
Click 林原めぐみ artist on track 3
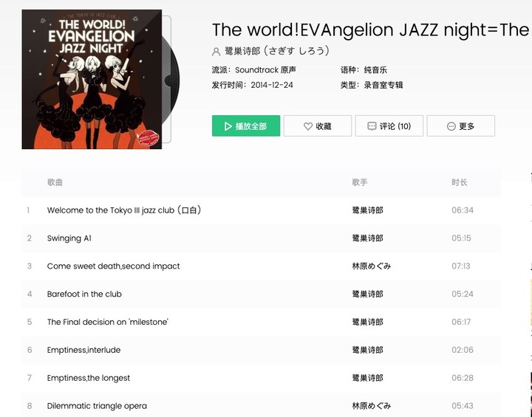click(x=372, y=266)
